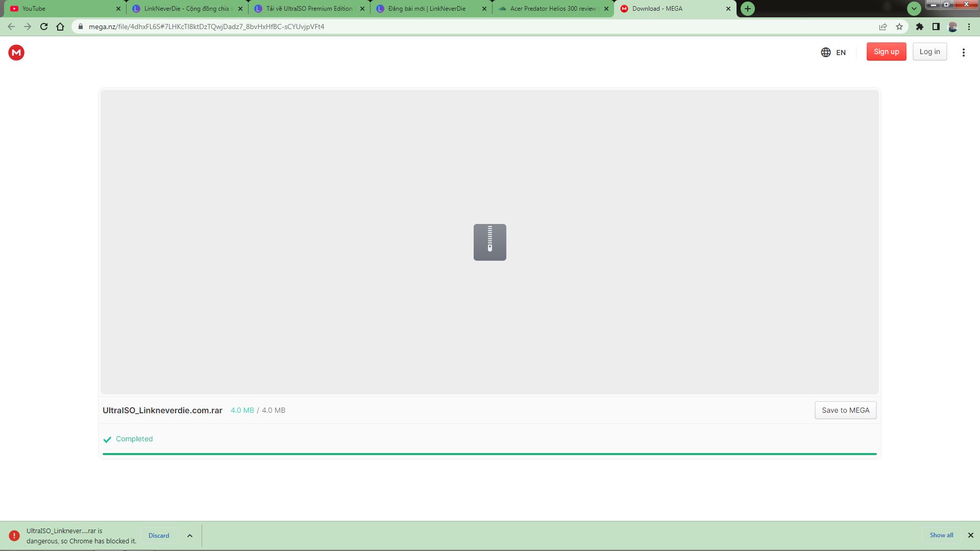Image resolution: width=980 pixels, height=551 pixels.
Task: Open Chrome's three-dot settings menu
Action: pos(969,27)
